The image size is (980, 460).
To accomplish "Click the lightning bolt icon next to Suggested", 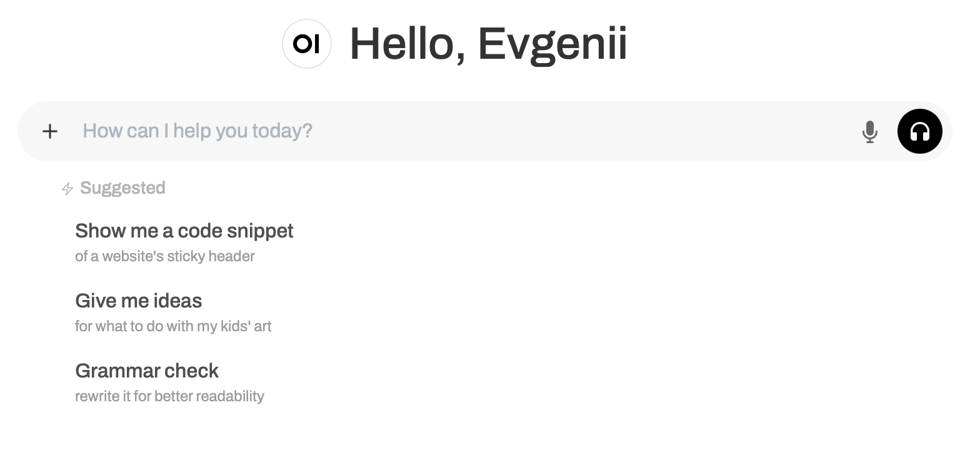I will 66,187.
